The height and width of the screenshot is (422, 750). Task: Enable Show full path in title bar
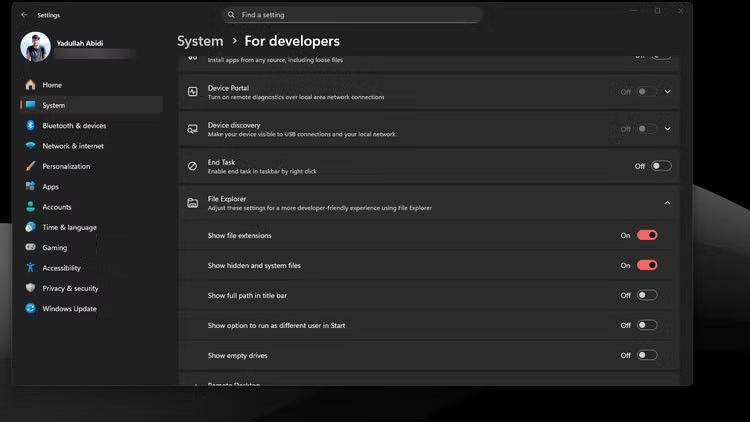tap(647, 296)
